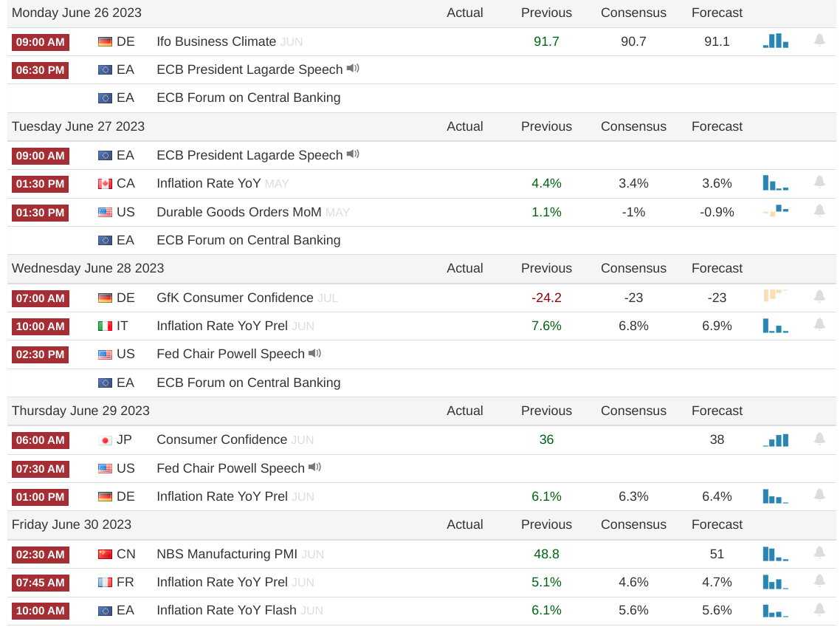Click previous value 48.8

tap(546, 554)
